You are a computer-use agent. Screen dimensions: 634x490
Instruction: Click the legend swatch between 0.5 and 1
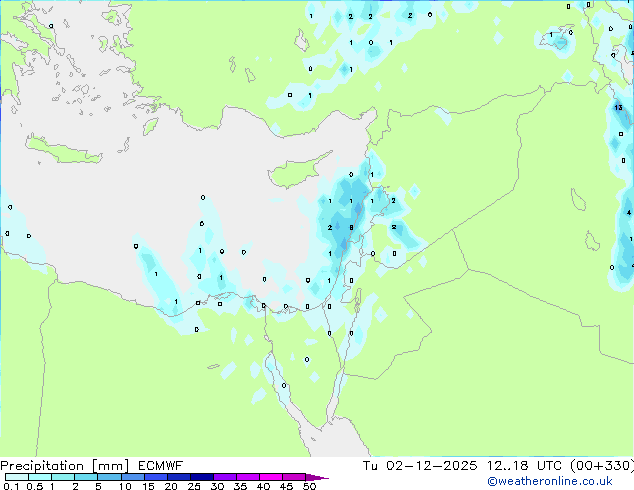[x=40, y=477]
